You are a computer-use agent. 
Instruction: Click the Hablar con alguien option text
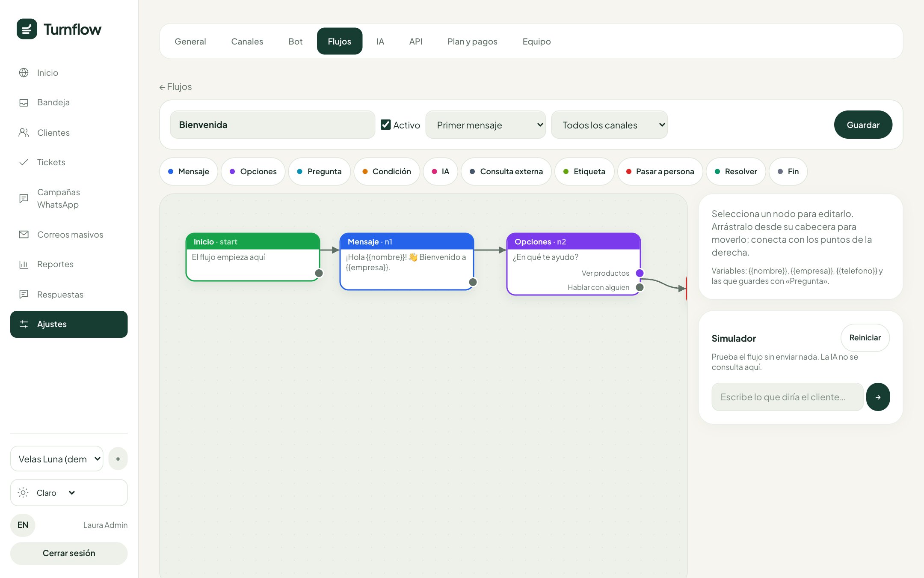coord(598,287)
